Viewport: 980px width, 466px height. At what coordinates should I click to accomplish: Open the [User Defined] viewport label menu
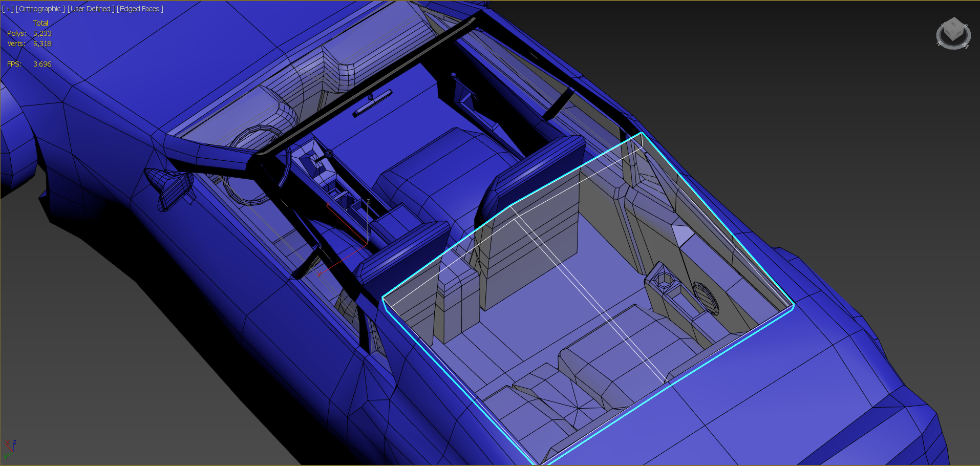tap(90, 8)
